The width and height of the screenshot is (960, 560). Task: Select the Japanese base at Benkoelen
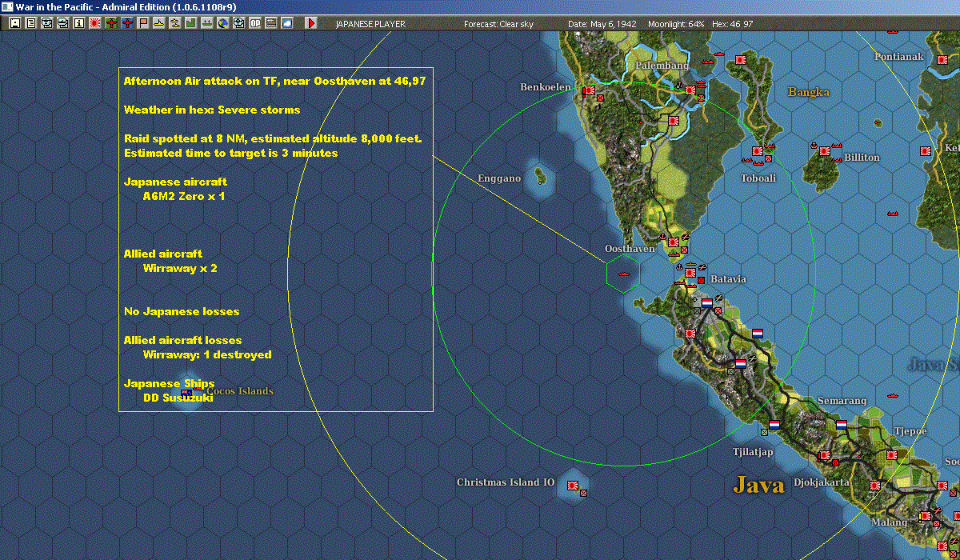[x=590, y=91]
